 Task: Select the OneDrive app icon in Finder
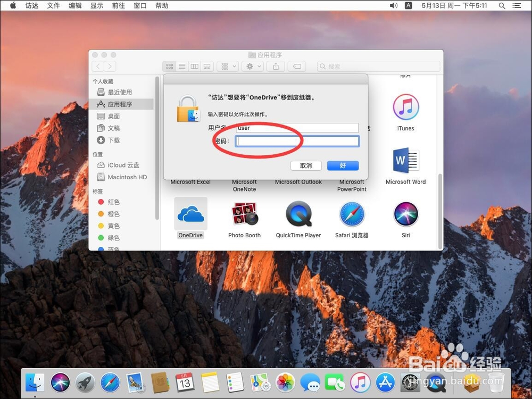[x=190, y=214]
